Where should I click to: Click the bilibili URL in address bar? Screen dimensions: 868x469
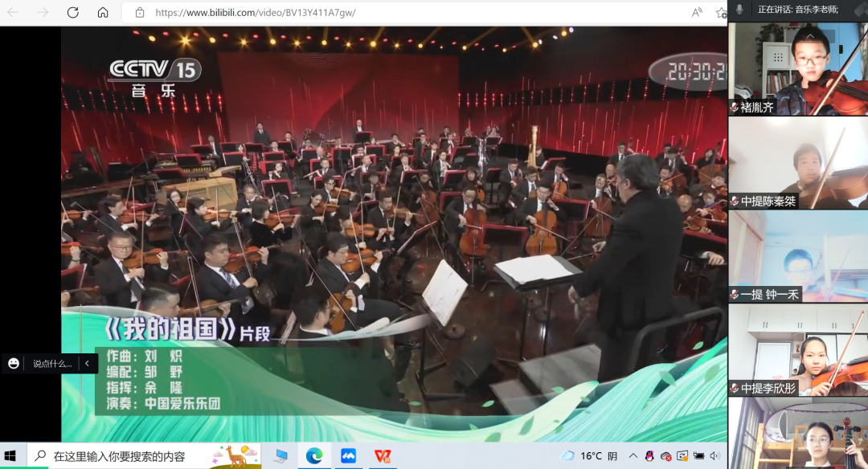pos(255,13)
